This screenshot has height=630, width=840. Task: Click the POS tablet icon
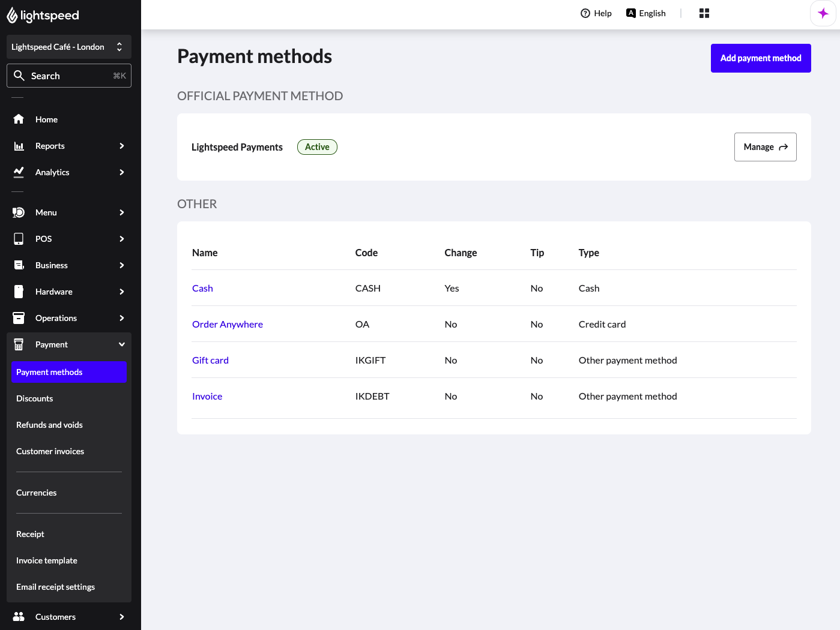[19, 239]
